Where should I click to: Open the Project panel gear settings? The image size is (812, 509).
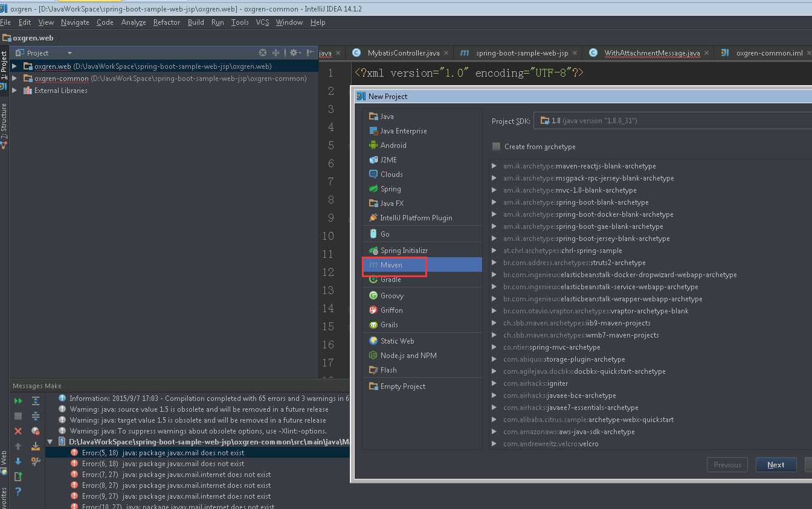294,53
